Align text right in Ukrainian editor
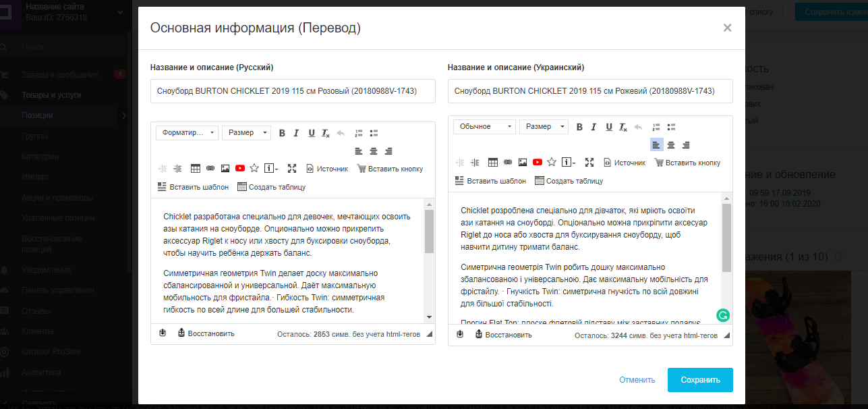The height and width of the screenshot is (409, 868). click(x=686, y=144)
